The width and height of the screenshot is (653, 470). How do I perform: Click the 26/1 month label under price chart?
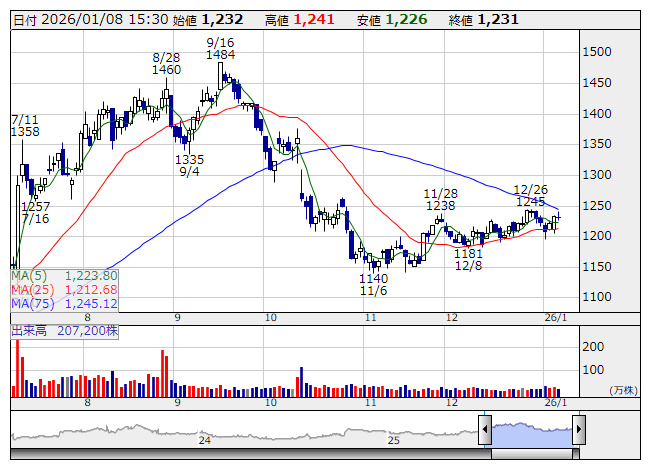tap(556, 318)
